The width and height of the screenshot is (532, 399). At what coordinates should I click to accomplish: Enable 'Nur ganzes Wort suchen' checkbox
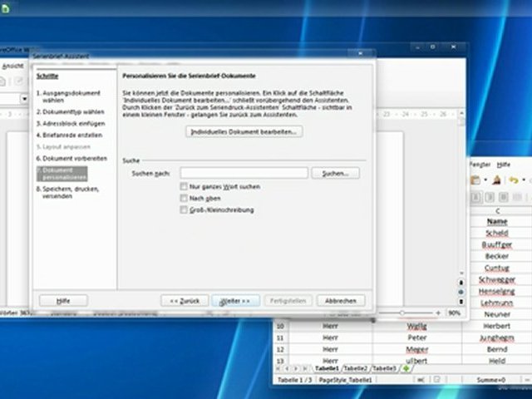pyautogui.click(x=184, y=187)
